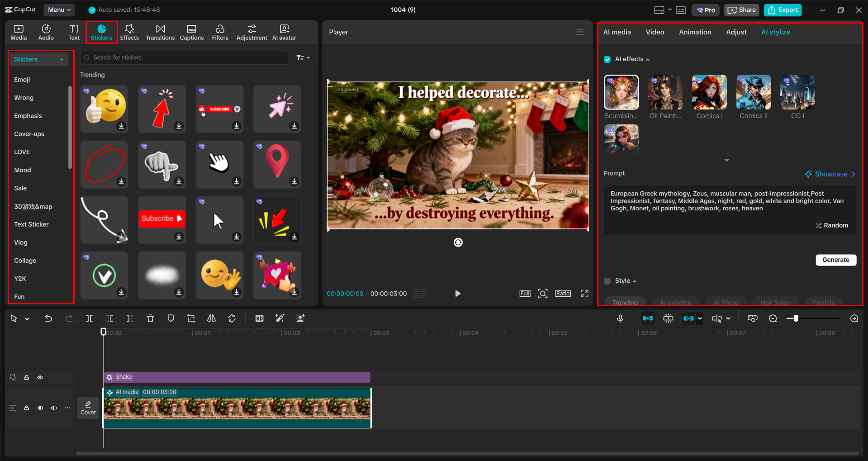Select the Transitions tool
868x461 pixels.
[x=160, y=32]
